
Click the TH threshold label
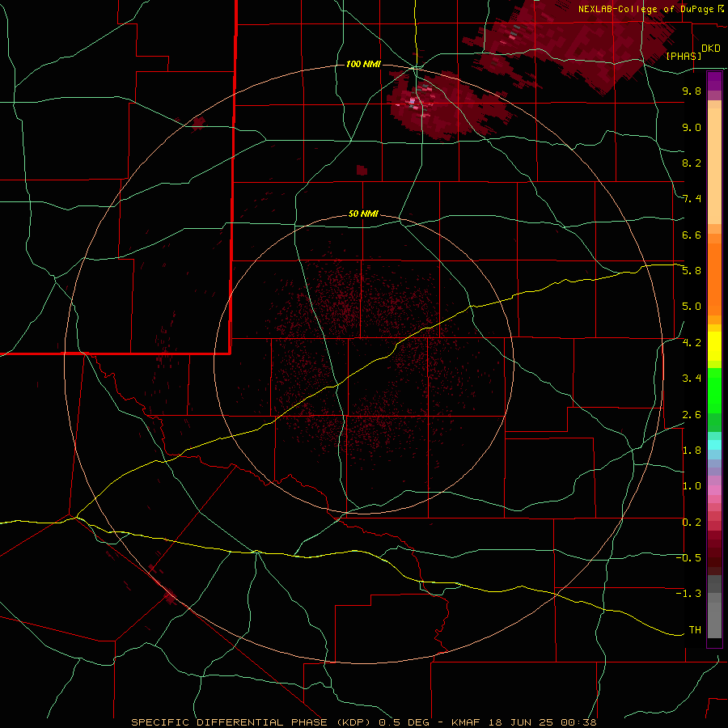pyautogui.click(x=695, y=630)
